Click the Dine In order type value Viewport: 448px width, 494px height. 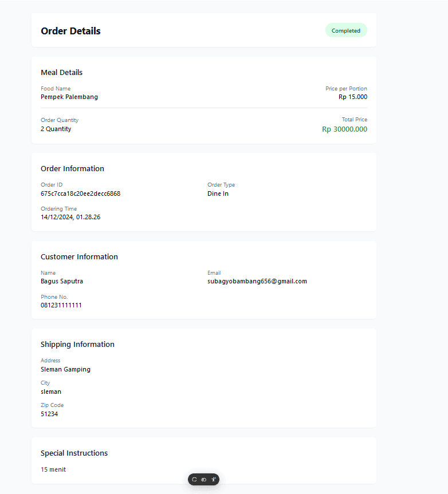tap(218, 193)
